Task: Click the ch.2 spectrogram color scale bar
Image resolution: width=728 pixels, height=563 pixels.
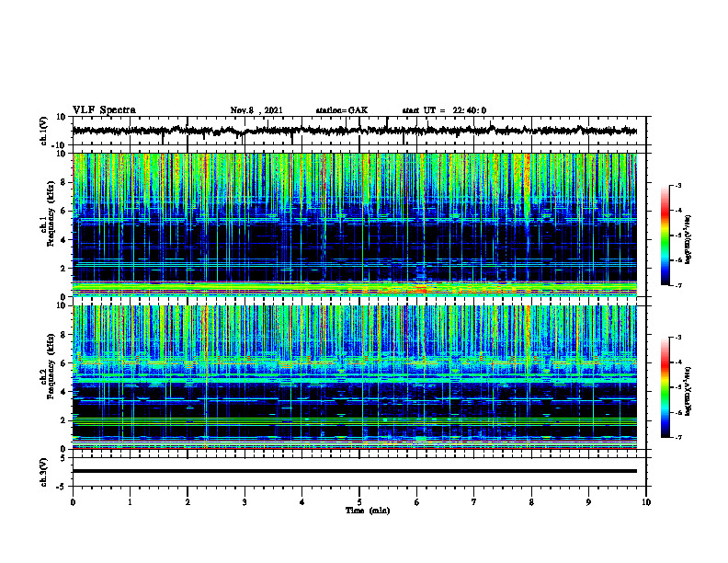Action: click(665, 387)
